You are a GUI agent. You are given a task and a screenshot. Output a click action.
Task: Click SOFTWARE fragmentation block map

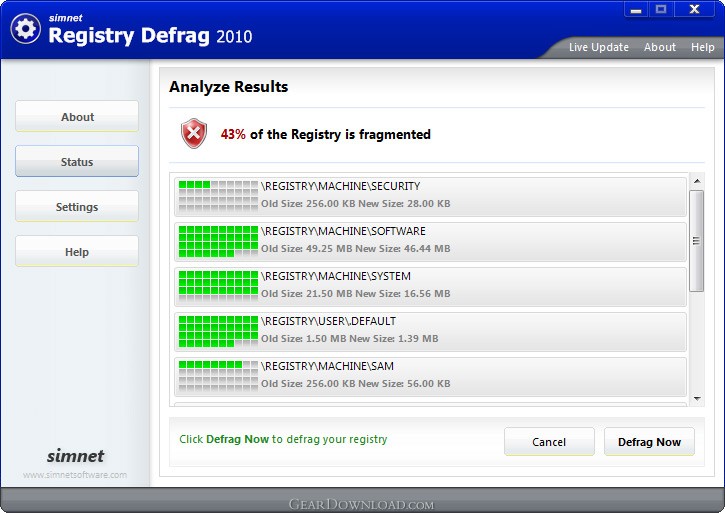click(218, 241)
